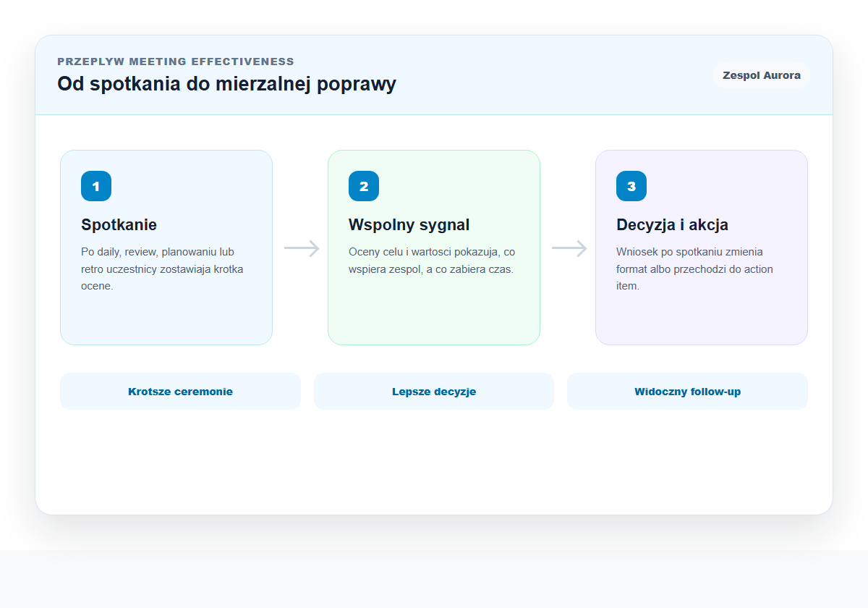The width and height of the screenshot is (868, 608).
Task: Click empty area of the blue Spotkanie card
Action: pyautogui.click(x=166, y=318)
